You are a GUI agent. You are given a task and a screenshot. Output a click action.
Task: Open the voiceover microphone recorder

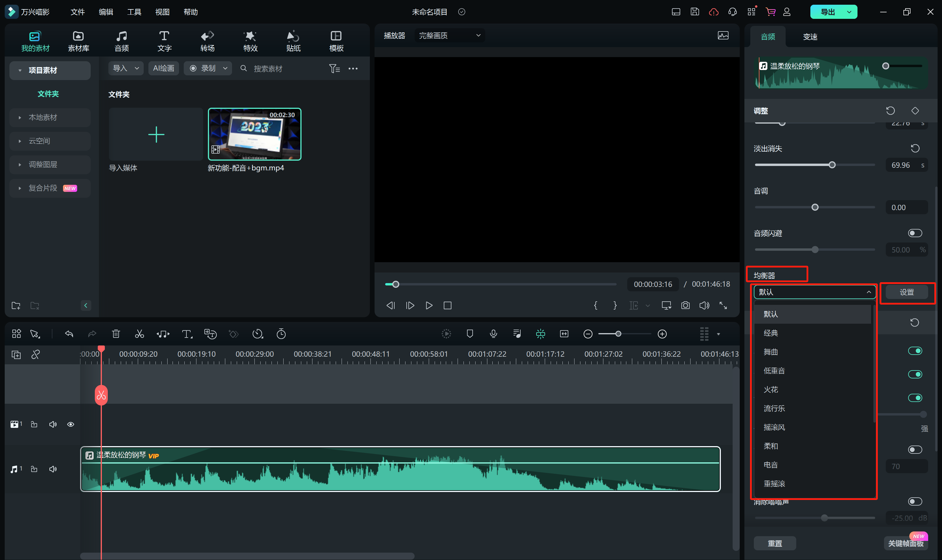[493, 334]
